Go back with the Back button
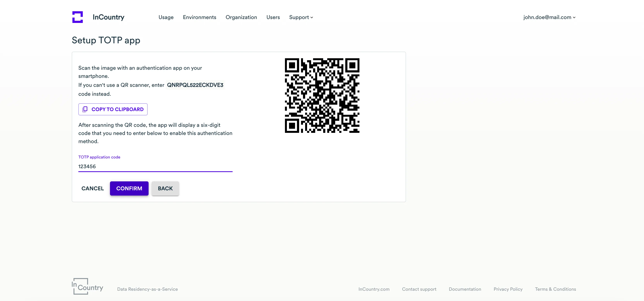644x301 pixels. 165,188
